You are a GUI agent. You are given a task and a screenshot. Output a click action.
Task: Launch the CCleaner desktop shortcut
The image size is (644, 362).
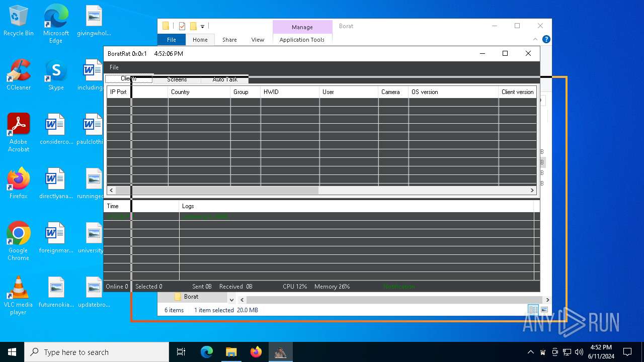19,75
